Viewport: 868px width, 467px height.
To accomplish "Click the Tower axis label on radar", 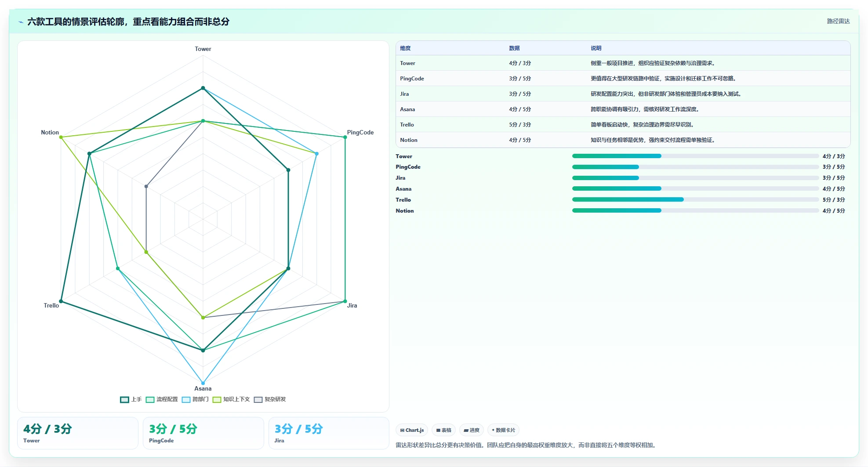I will coord(203,49).
